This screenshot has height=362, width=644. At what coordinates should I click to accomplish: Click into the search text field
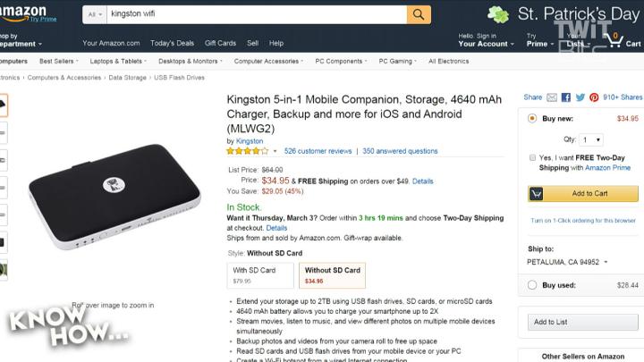[x=255, y=14]
